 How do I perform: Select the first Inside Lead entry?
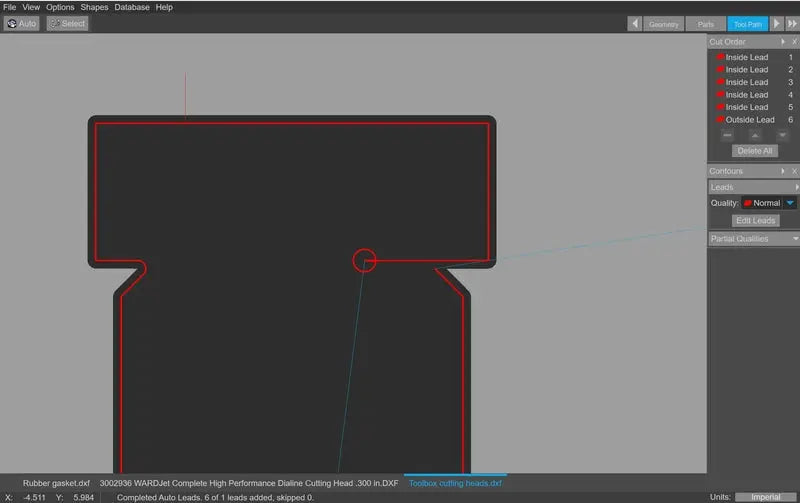[x=746, y=58]
